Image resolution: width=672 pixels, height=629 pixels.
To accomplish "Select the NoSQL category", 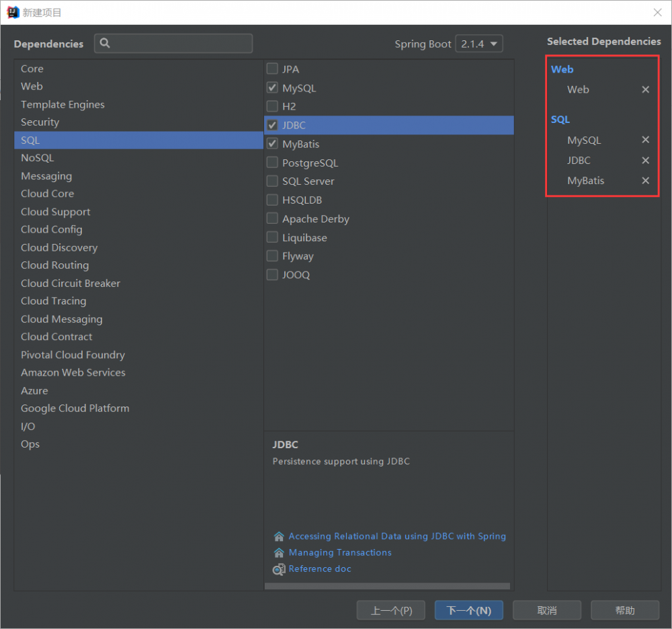I will click(38, 158).
